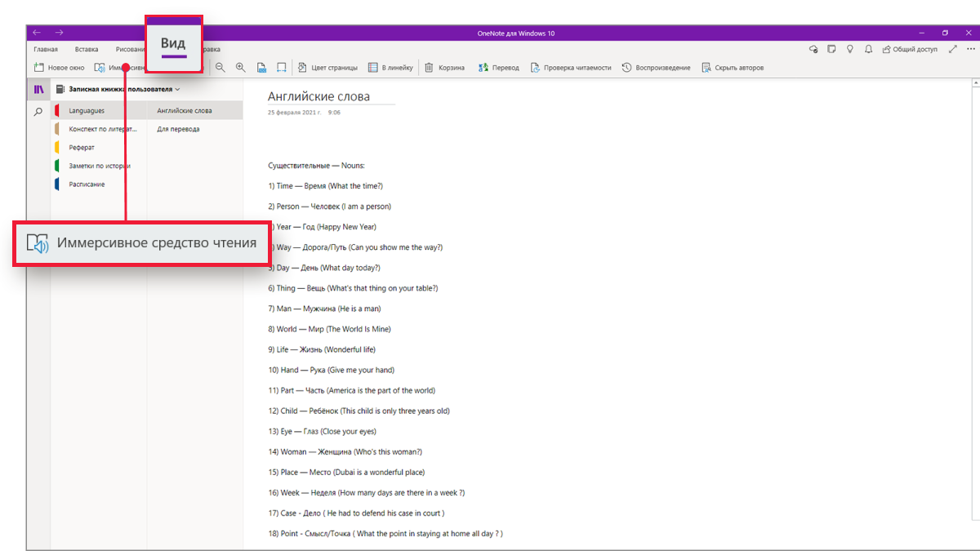This screenshot has height=551, width=980.
Task: Click the line 10) Hand — Рука
Action: 331,370
